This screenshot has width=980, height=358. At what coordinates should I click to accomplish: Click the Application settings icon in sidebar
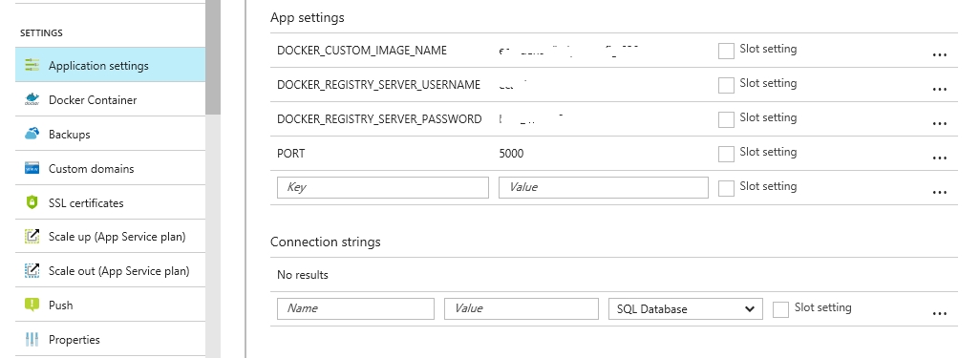[32, 65]
